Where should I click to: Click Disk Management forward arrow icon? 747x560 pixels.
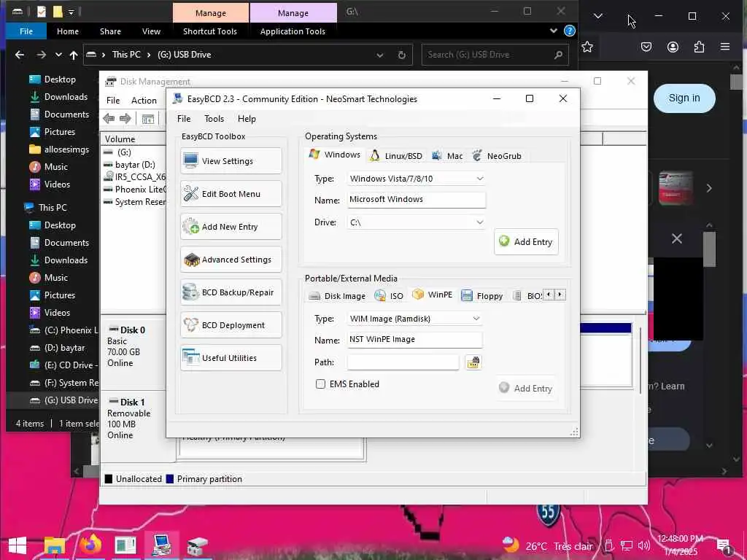(x=125, y=119)
